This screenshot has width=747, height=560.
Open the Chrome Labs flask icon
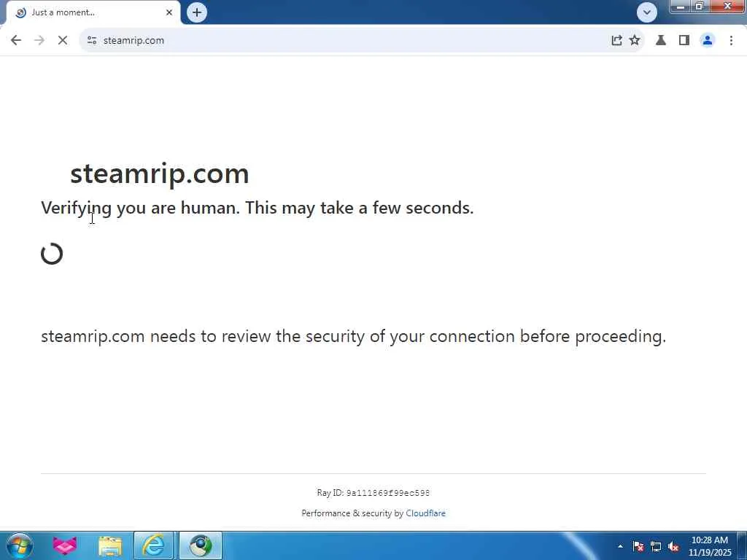661,41
